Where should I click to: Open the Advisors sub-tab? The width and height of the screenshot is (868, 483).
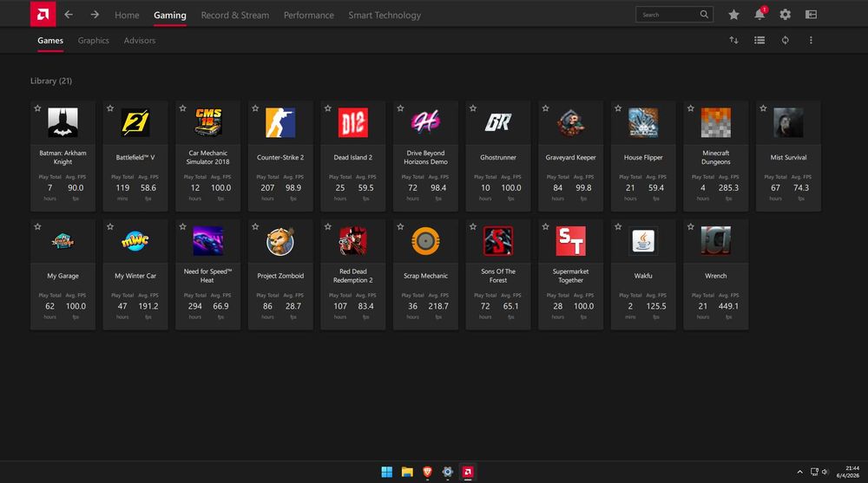[x=140, y=41]
